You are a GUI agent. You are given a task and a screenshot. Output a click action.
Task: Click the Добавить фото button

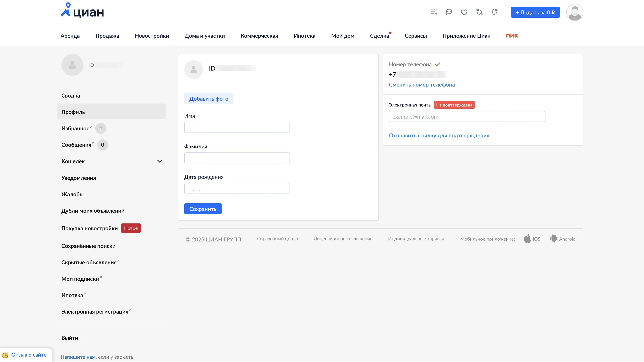point(209,99)
